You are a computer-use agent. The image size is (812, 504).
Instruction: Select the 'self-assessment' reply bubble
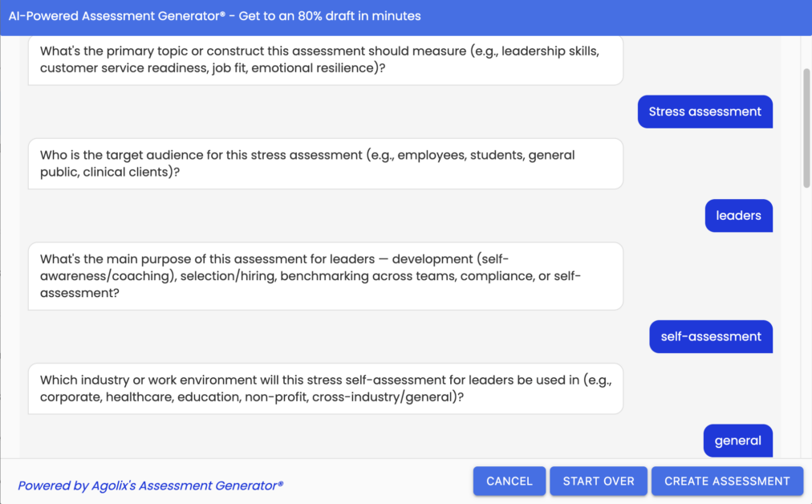pyautogui.click(x=711, y=337)
